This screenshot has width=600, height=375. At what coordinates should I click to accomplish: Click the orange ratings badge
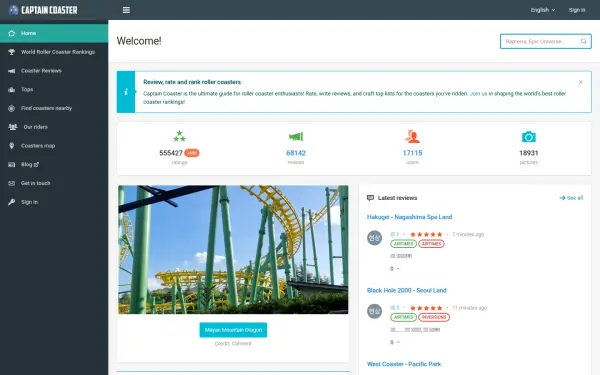pyautogui.click(x=192, y=153)
